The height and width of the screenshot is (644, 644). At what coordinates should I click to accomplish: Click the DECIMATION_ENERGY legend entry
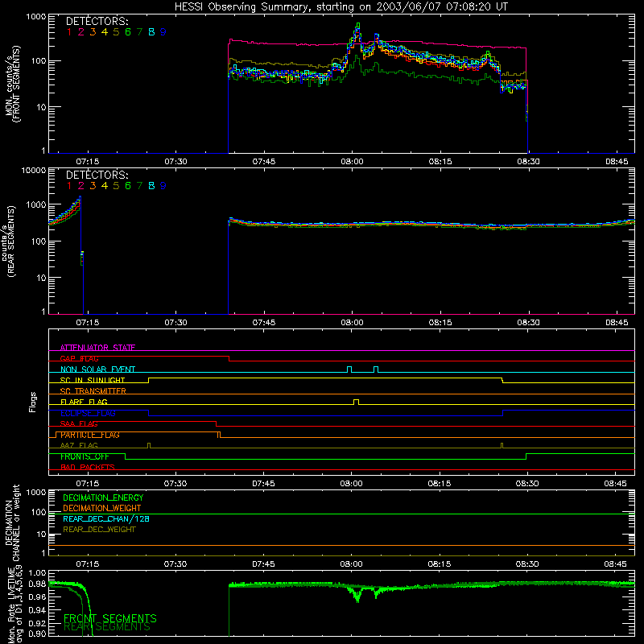[103, 497]
